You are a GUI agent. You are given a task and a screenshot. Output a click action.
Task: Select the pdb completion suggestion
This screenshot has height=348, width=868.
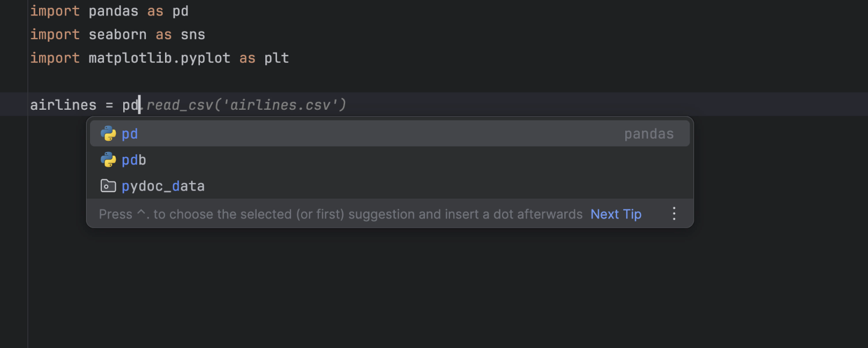click(x=134, y=160)
